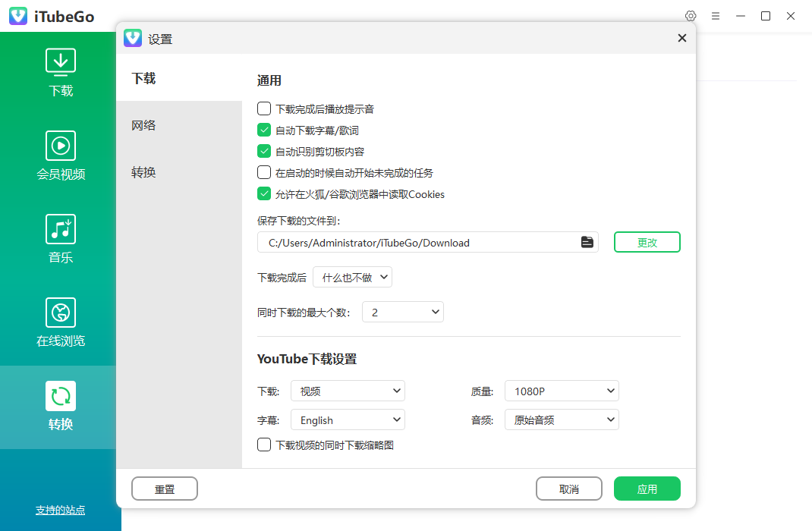Open the settings gear icon
This screenshot has height=531, width=812.
[690, 15]
